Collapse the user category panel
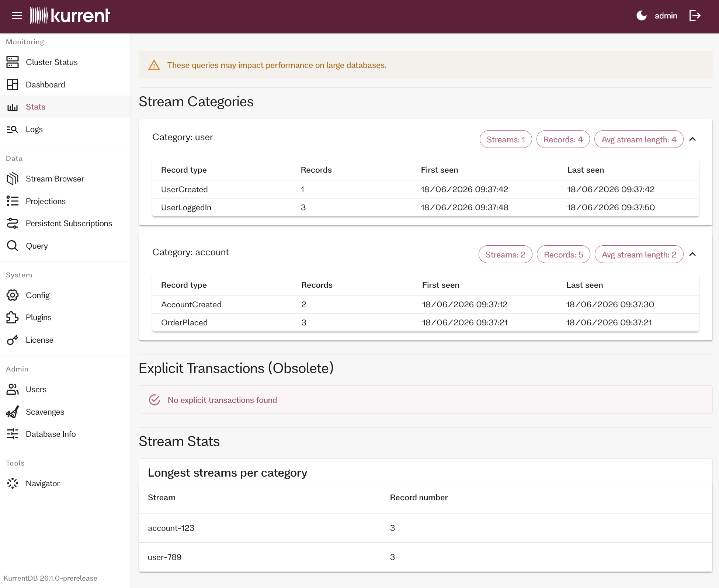The height and width of the screenshot is (588, 719). coord(692,139)
